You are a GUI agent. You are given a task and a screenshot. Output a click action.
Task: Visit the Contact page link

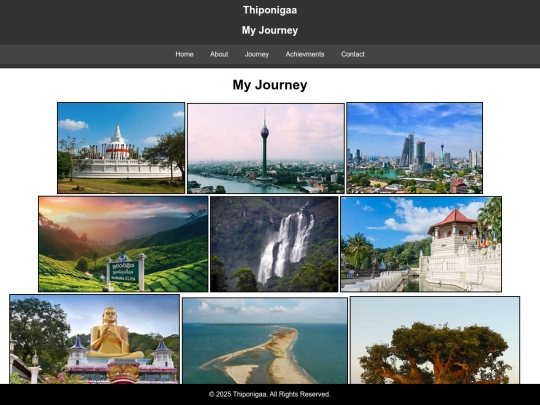pyautogui.click(x=353, y=54)
